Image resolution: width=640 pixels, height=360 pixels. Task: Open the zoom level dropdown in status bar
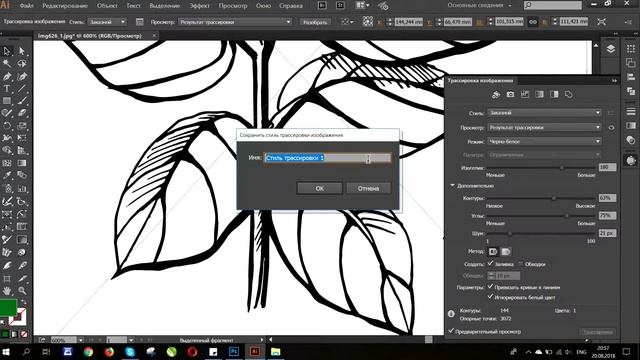[x=80, y=340]
